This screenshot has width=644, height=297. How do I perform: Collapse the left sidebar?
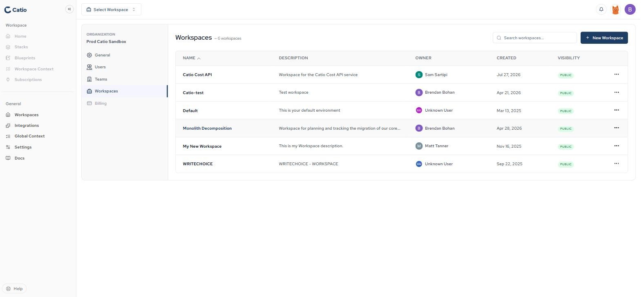pyautogui.click(x=69, y=9)
